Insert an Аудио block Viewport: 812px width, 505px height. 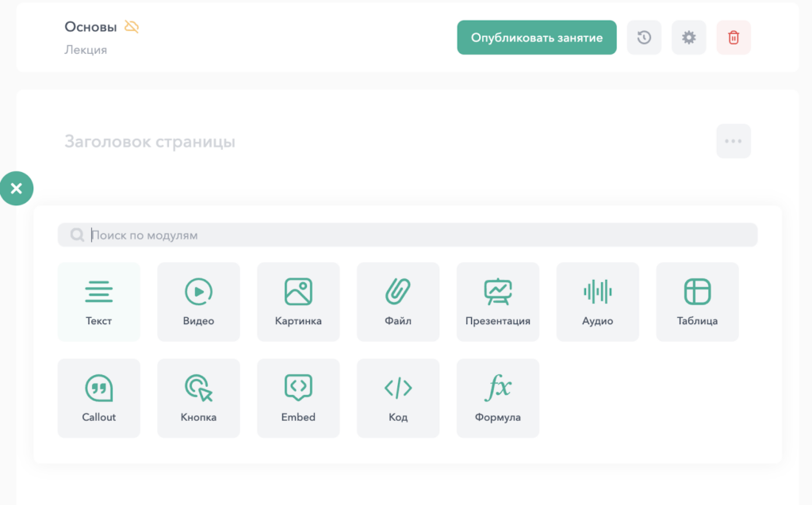click(597, 301)
